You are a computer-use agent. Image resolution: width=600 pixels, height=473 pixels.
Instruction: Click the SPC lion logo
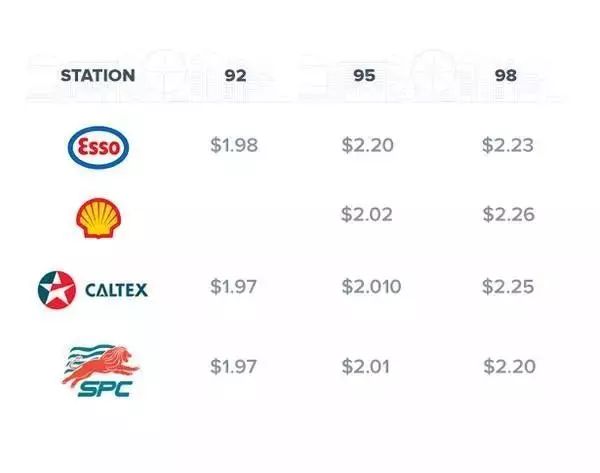[x=98, y=369]
